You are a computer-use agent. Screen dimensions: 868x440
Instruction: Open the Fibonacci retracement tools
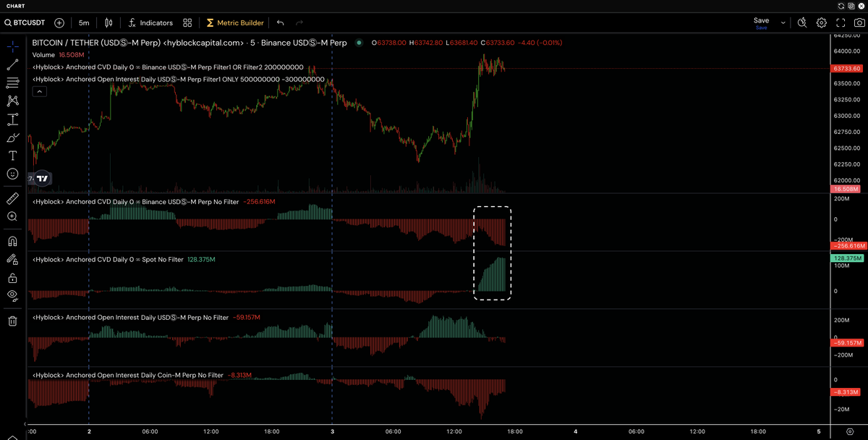coord(12,82)
